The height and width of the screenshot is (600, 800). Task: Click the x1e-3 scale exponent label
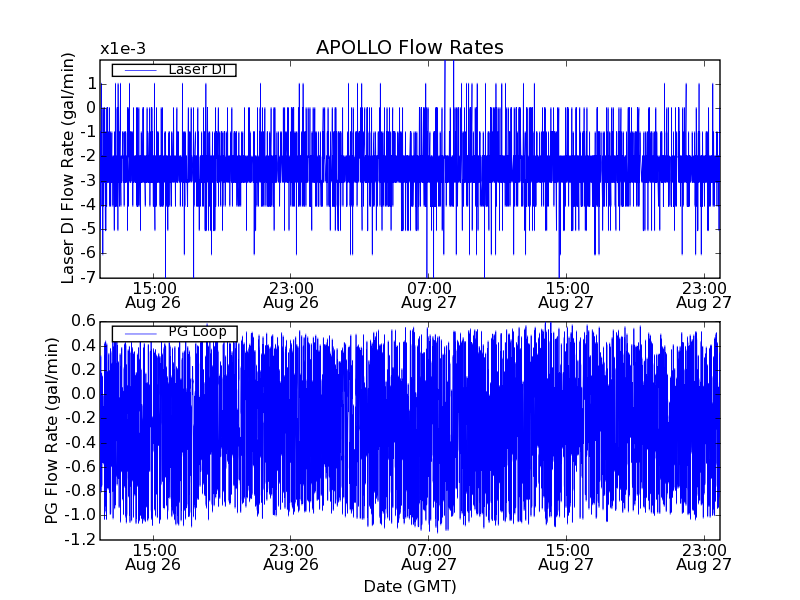pos(123,49)
